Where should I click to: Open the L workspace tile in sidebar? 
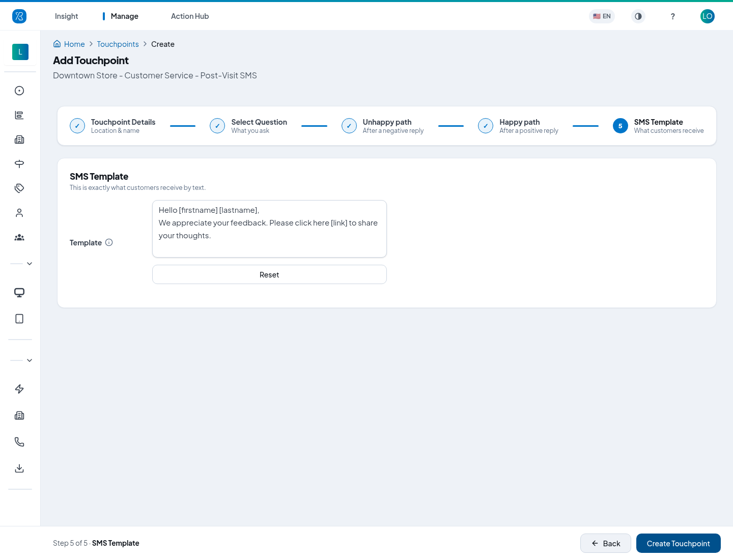pyautogui.click(x=20, y=52)
